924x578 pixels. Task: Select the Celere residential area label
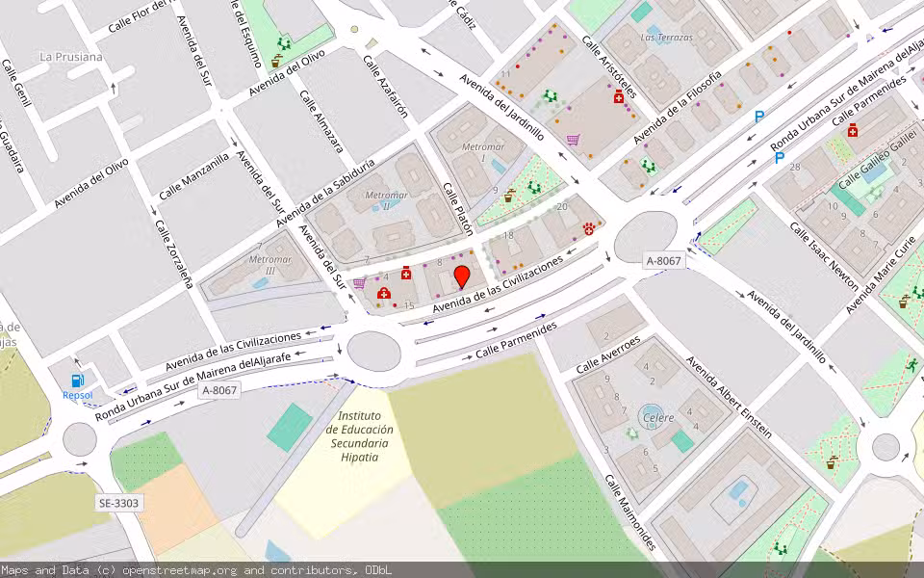coord(658,418)
